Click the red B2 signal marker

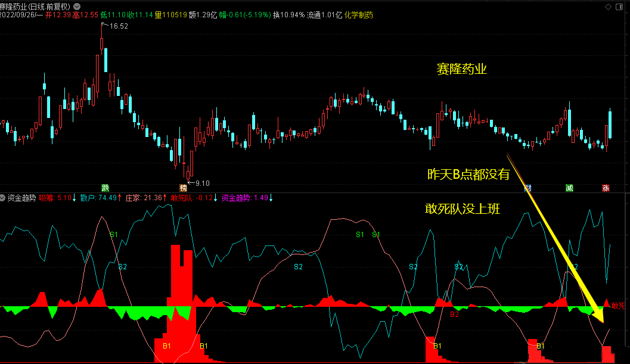tap(454, 314)
